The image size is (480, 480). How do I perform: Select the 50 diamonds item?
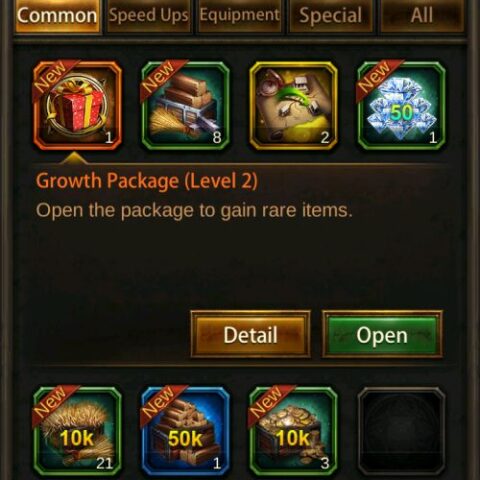coord(401,105)
